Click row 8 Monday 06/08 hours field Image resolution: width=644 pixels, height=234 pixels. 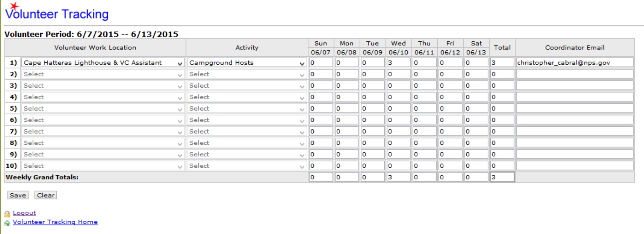[347, 143]
